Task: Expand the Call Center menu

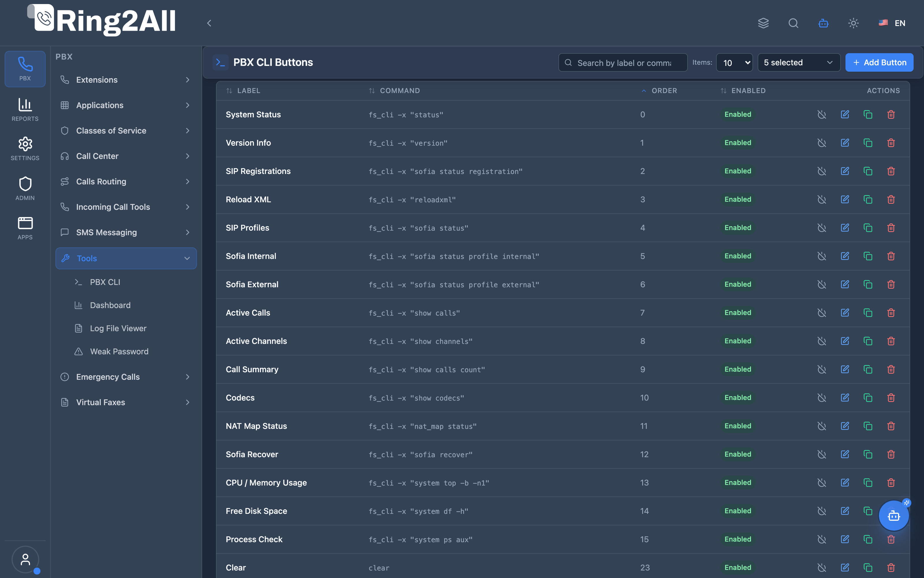Action: (126, 156)
